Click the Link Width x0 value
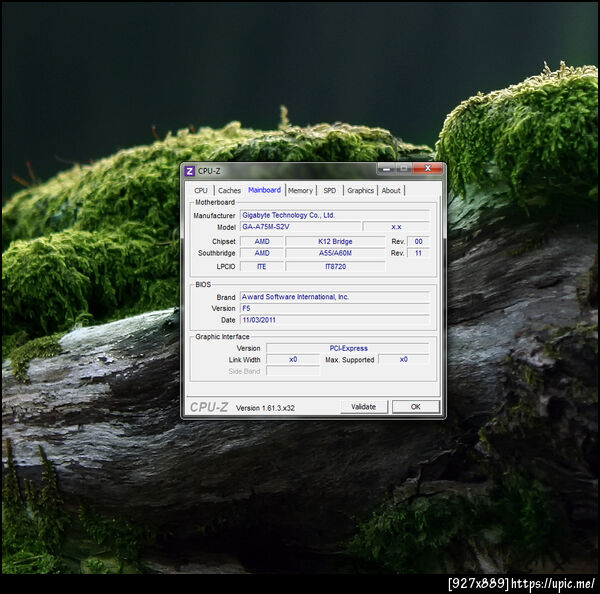Screen dimensions: 600x594 [293, 359]
